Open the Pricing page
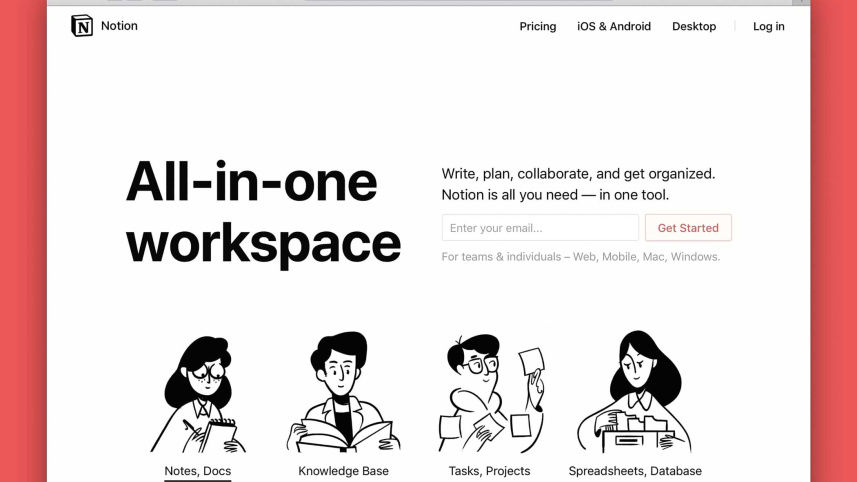The image size is (857, 482). tap(537, 27)
